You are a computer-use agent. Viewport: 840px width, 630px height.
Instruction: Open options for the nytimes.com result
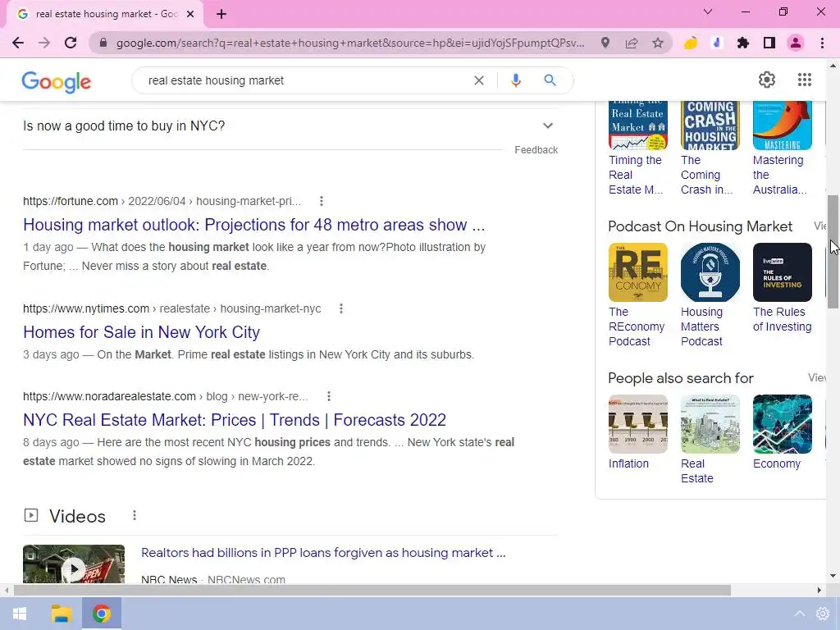pyautogui.click(x=340, y=308)
